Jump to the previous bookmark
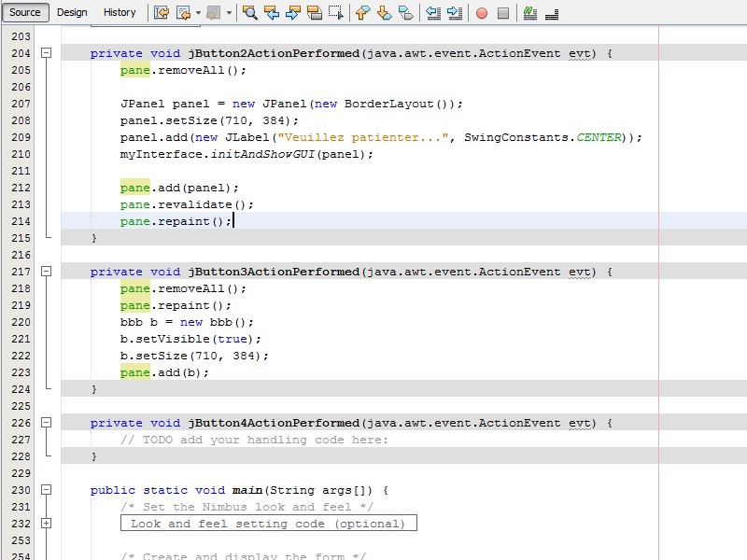The image size is (747, 560). [363, 12]
